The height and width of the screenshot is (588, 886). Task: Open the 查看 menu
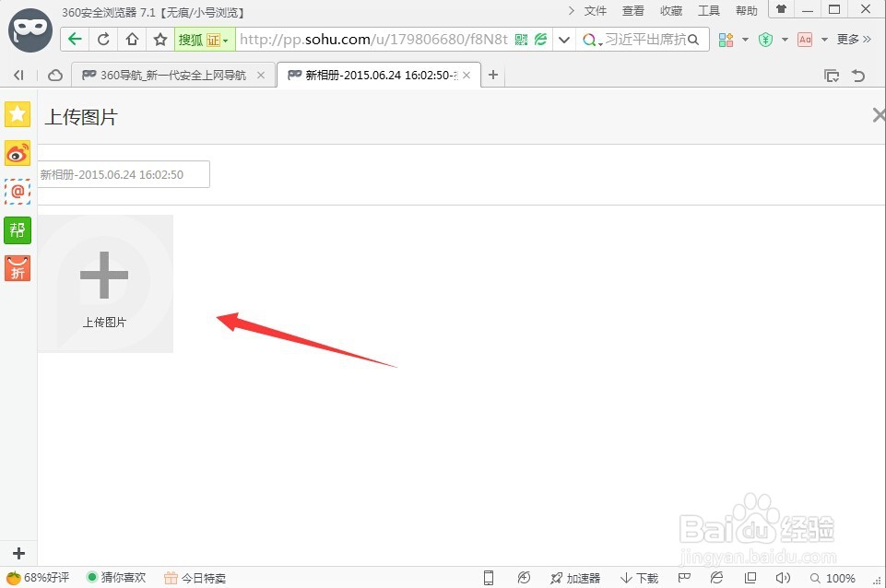(632, 11)
